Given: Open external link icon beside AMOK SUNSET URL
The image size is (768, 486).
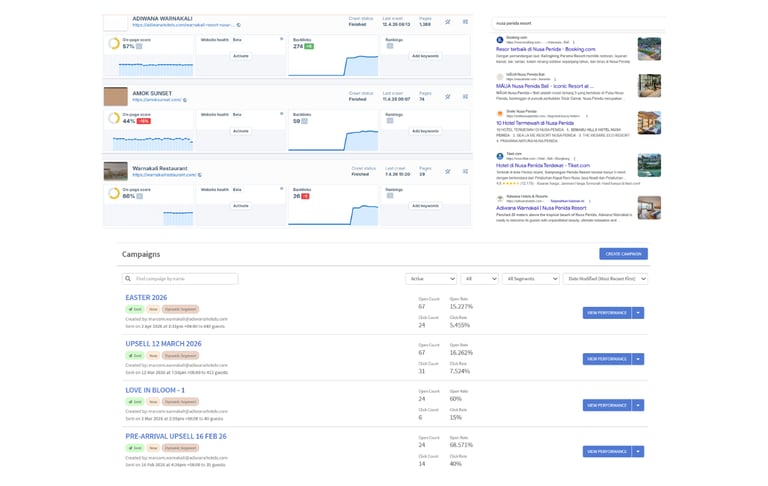Looking at the screenshot, I should [x=185, y=100].
